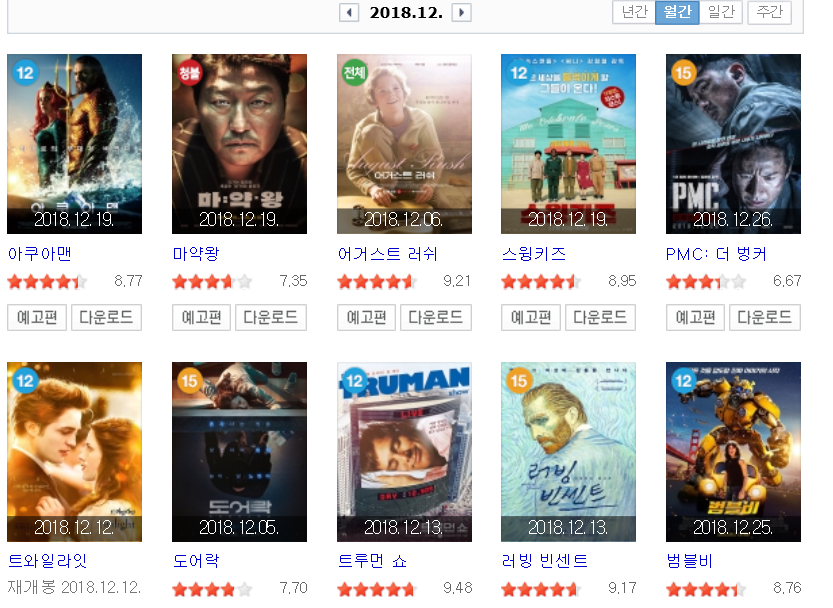Open 스윙키즈 title link
The image size is (833, 608).
(533, 254)
